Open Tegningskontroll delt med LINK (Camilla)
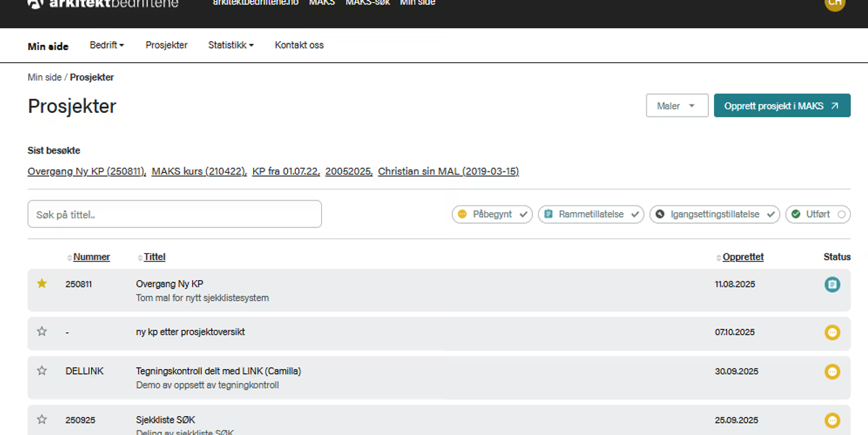The height and width of the screenshot is (435, 868). [218, 371]
